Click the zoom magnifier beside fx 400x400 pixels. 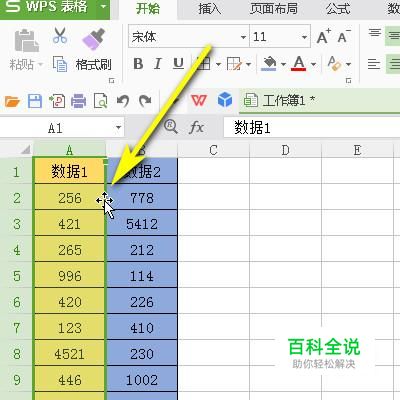[x=171, y=127]
